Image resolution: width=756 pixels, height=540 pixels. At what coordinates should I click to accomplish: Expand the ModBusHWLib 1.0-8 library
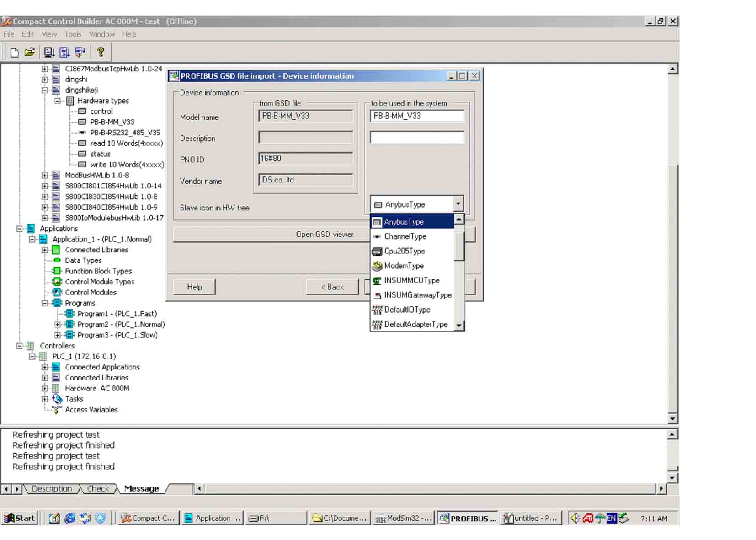pos(45,175)
